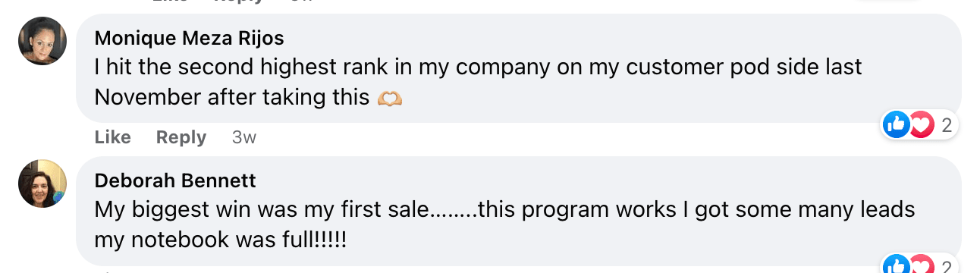Click the heart reaction icon on Monique's comment
The height and width of the screenshot is (273, 980).
tap(921, 124)
